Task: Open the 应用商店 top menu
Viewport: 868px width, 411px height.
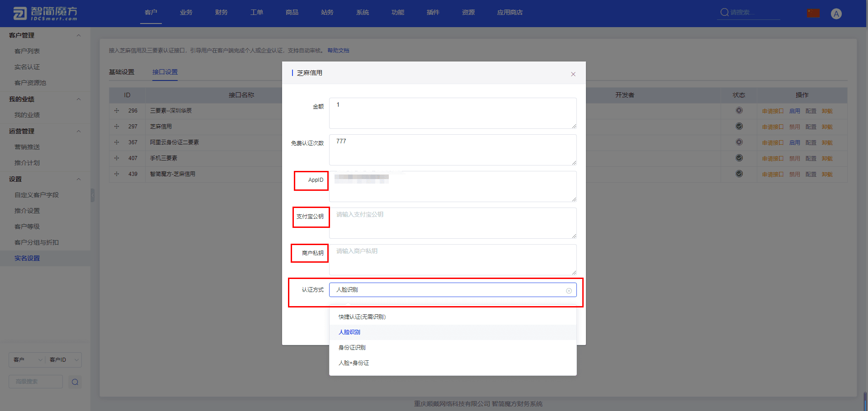Action: point(510,13)
